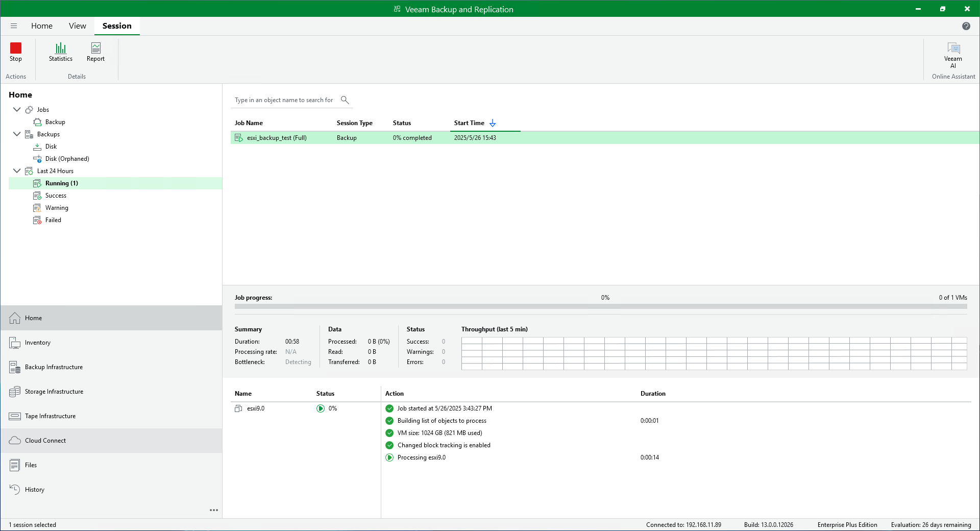Open Tape Infrastructure view

click(111, 416)
